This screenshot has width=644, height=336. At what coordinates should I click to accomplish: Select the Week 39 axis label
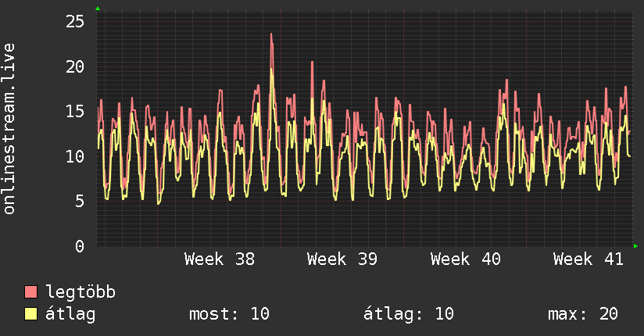[x=342, y=259]
